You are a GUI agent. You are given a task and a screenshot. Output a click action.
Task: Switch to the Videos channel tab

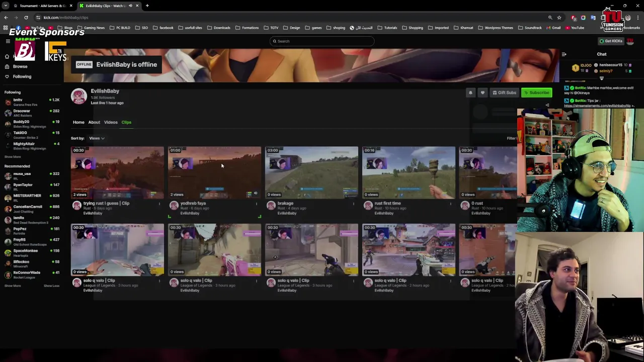pyautogui.click(x=111, y=122)
